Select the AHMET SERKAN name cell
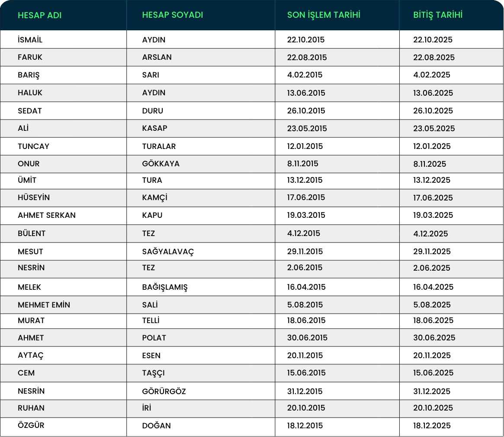Screen dimensions: 504x437 coord(47,215)
